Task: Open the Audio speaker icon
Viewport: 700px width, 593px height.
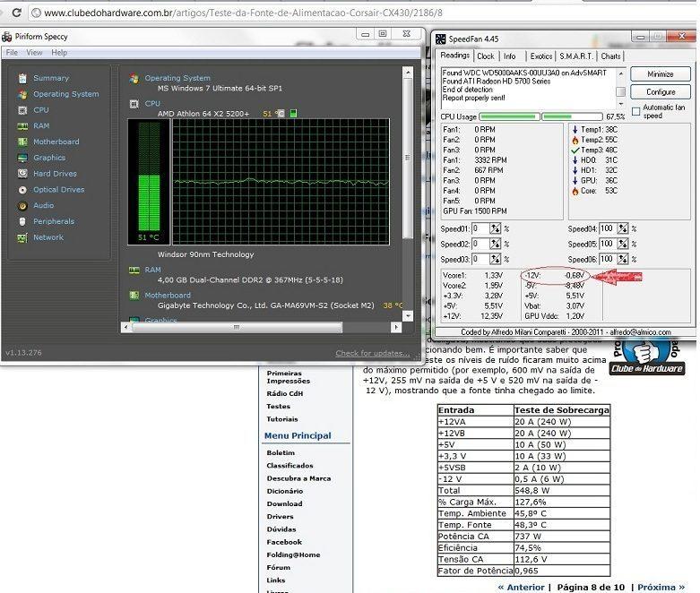Action: click(22, 206)
